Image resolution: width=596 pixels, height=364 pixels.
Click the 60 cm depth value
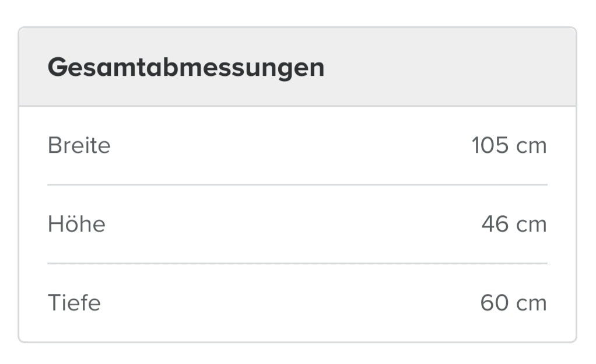pyautogui.click(x=513, y=303)
